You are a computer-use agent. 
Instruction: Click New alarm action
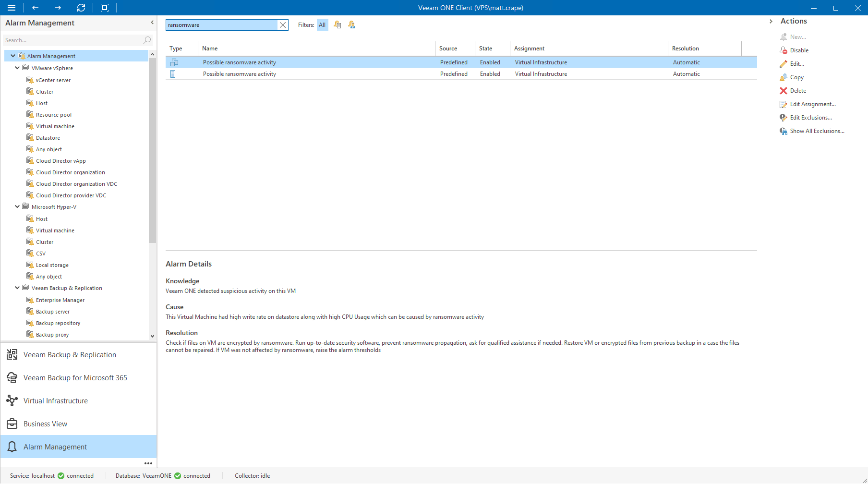click(793, 37)
